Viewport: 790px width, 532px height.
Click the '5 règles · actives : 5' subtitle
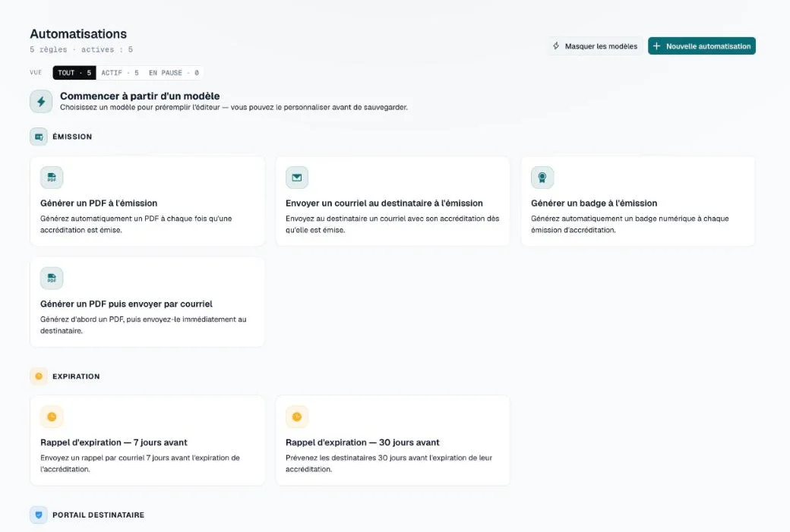tap(81, 49)
